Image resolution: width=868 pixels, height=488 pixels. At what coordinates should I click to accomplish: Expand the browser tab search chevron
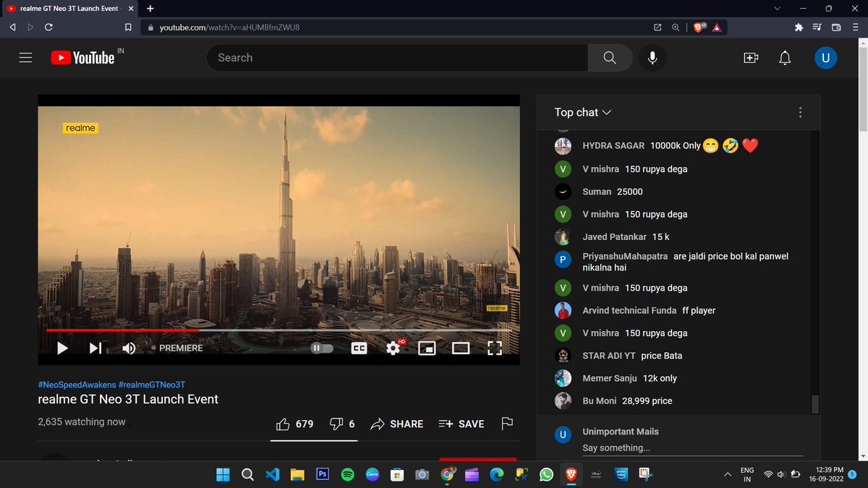coord(778,9)
